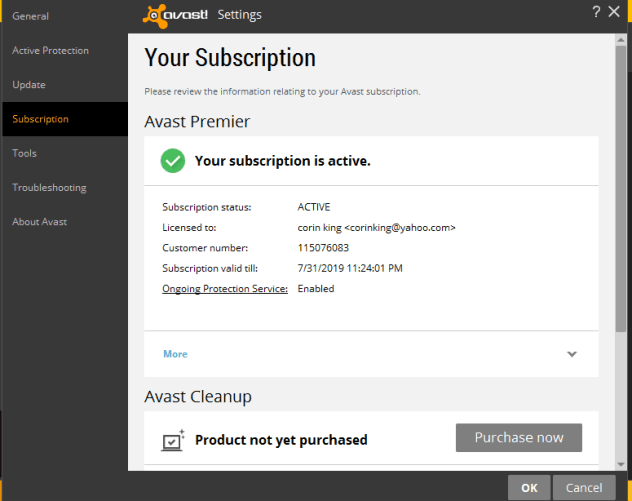Click the Avast Cleanup laptop icon
Image resolution: width=632 pixels, height=501 pixels.
pyautogui.click(x=173, y=439)
